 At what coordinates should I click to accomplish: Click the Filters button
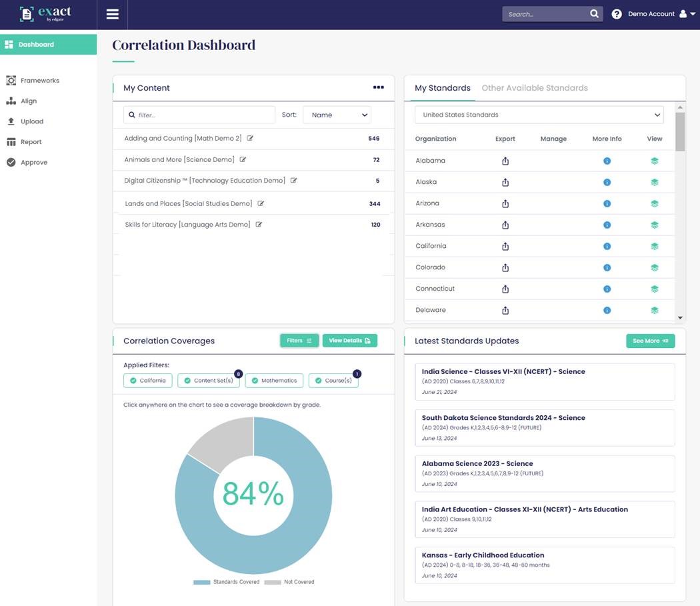[299, 341]
